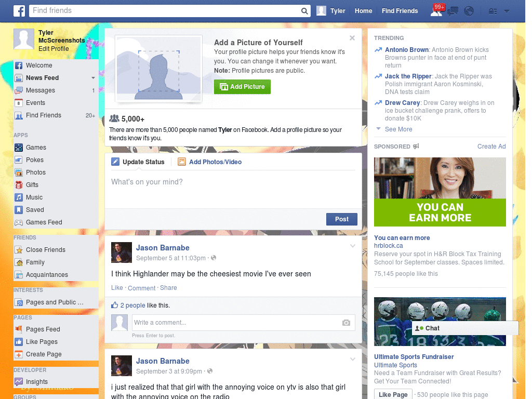Click the Pokes icon
The height and width of the screenshot is (399, 532).
(x=19, y=160)
